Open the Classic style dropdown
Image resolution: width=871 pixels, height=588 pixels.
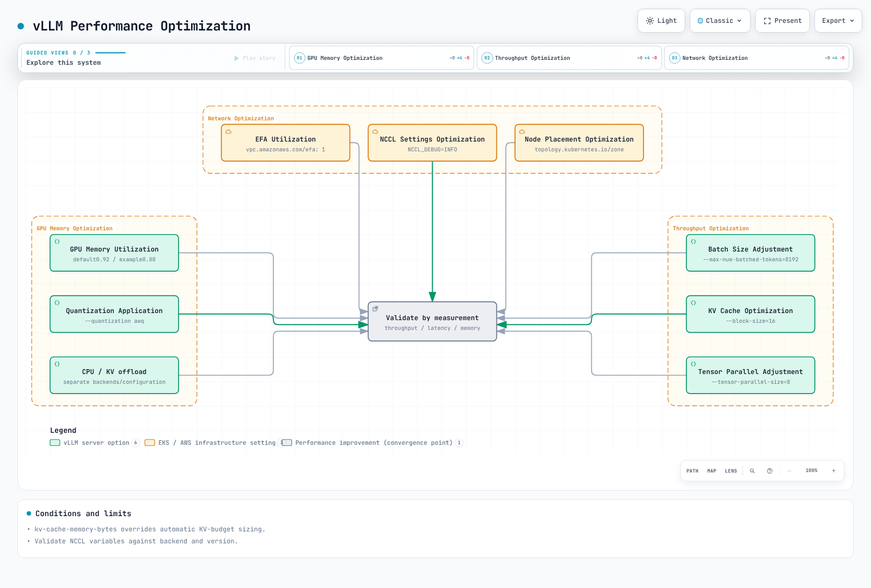click(x=720, y=21)
